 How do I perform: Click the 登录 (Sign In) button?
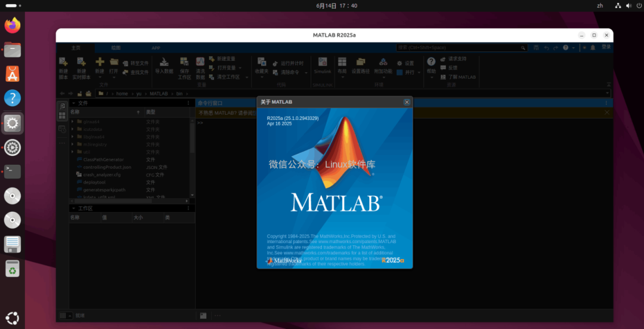point(606,47)
